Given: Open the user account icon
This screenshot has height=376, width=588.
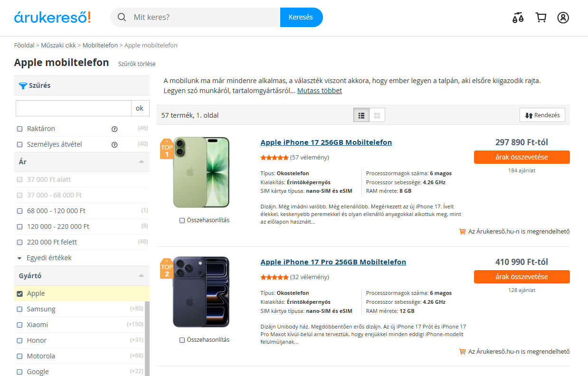Looking at the screenshot, I should pyautogui.click(x=563, y=18).
